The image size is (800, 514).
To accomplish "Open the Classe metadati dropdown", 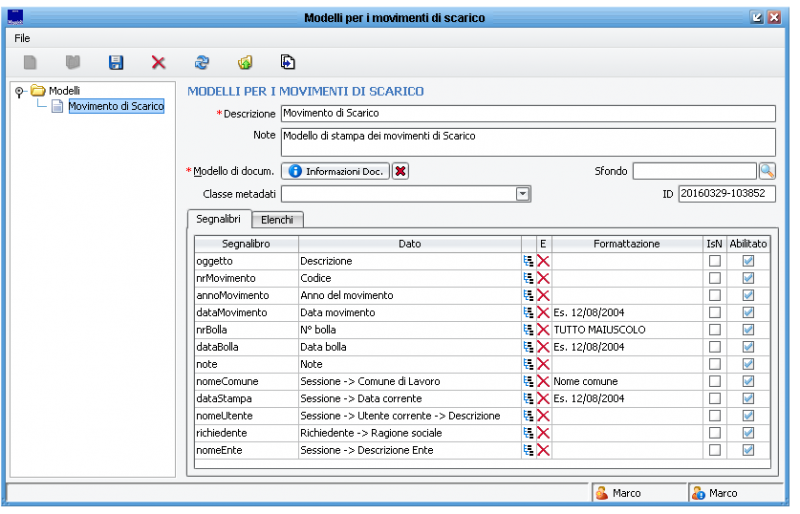I will click(x=523, y=194).
